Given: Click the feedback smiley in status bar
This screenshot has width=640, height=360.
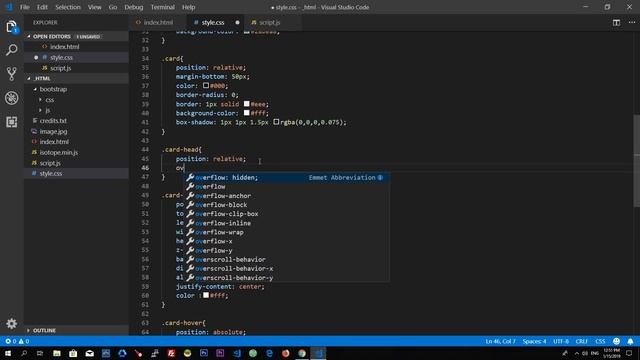Looking at the screenshot, I should (x=616, y=341).
